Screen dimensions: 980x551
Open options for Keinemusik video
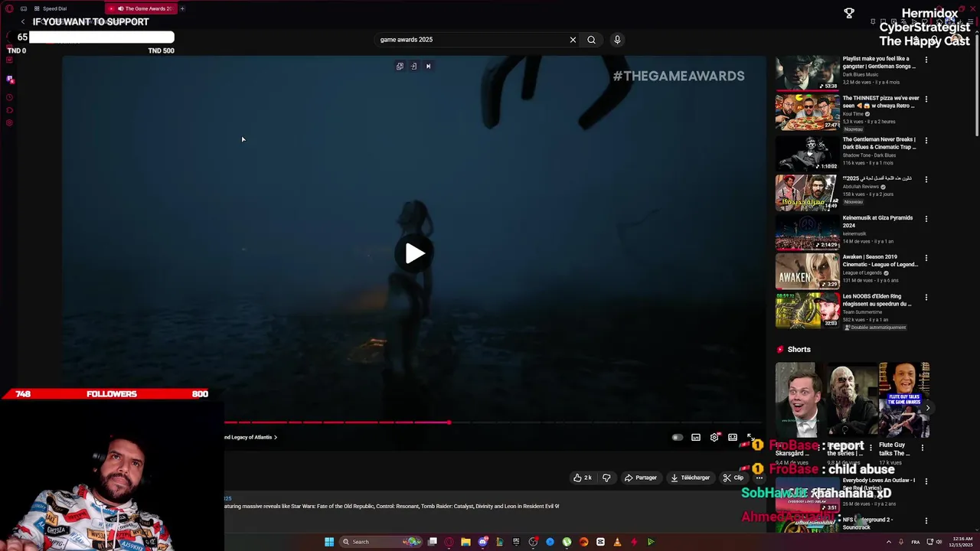[926, 219]
